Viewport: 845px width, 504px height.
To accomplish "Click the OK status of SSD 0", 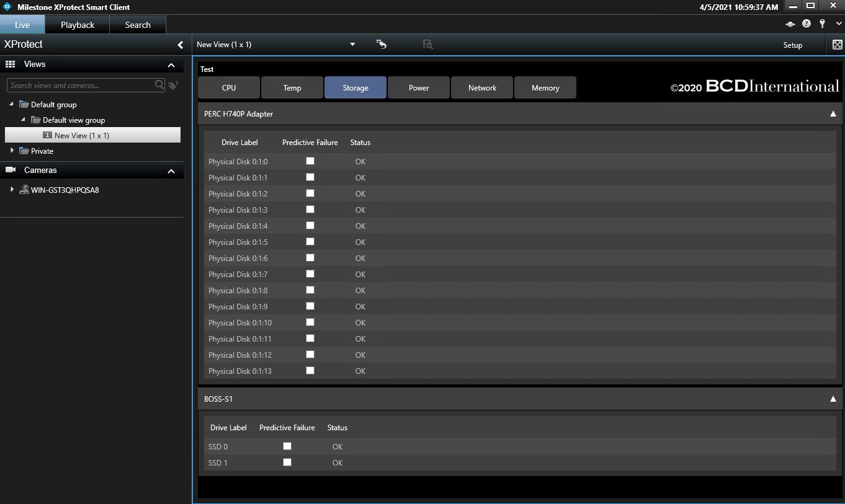I will (338, 446).
